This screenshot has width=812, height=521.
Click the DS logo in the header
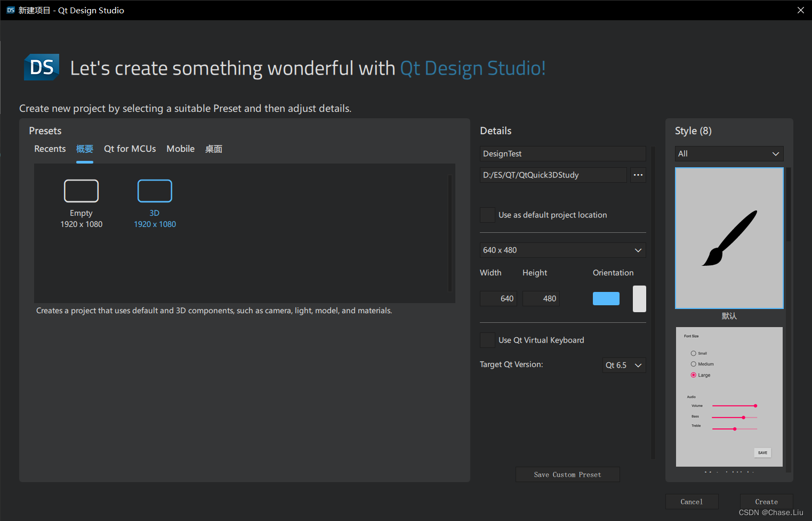point(42,67)
